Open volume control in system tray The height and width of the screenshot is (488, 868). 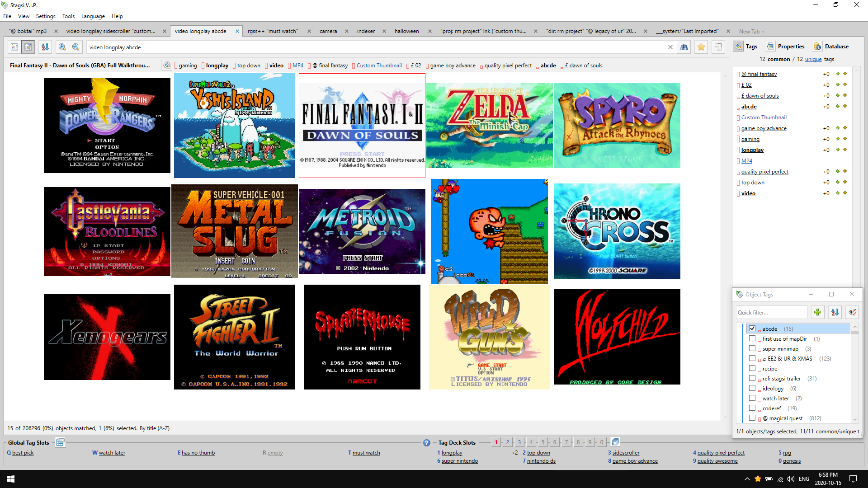coord(790,479)
